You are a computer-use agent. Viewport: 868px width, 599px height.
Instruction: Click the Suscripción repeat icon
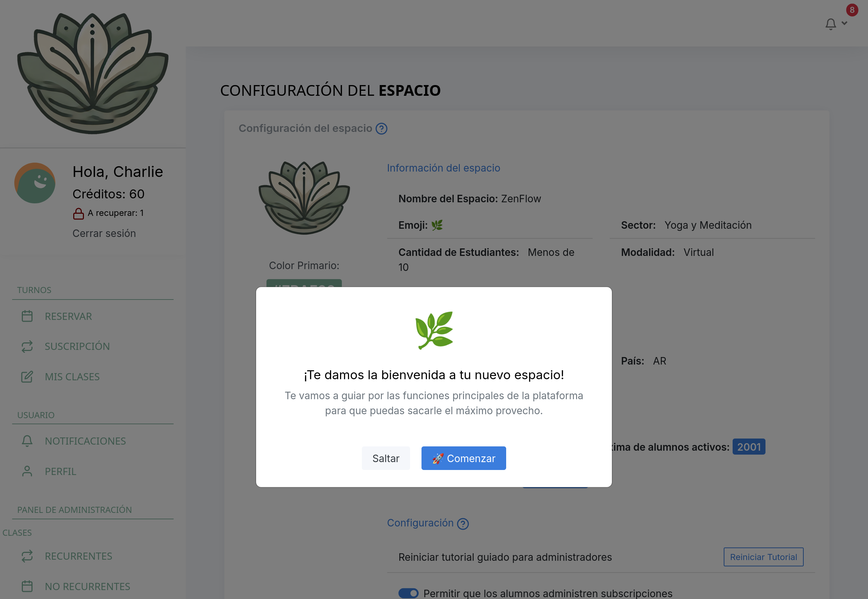[27, 346]
